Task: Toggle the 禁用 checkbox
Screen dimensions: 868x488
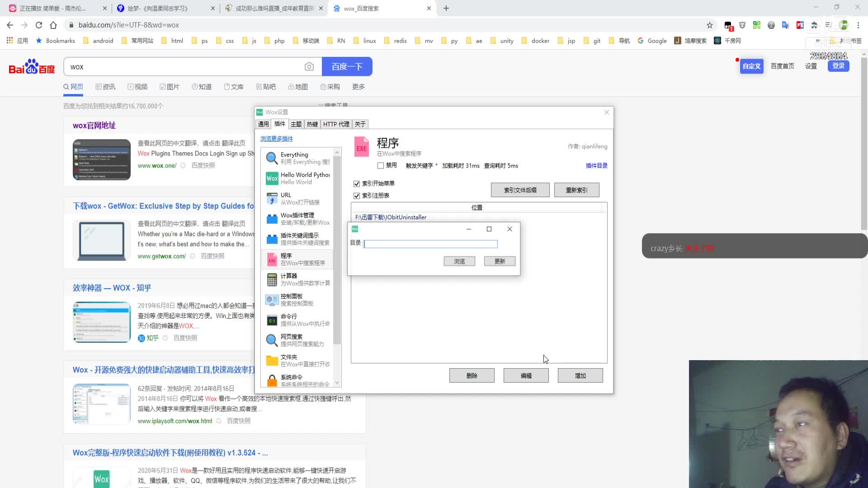Action: click(x=381, y=166)
